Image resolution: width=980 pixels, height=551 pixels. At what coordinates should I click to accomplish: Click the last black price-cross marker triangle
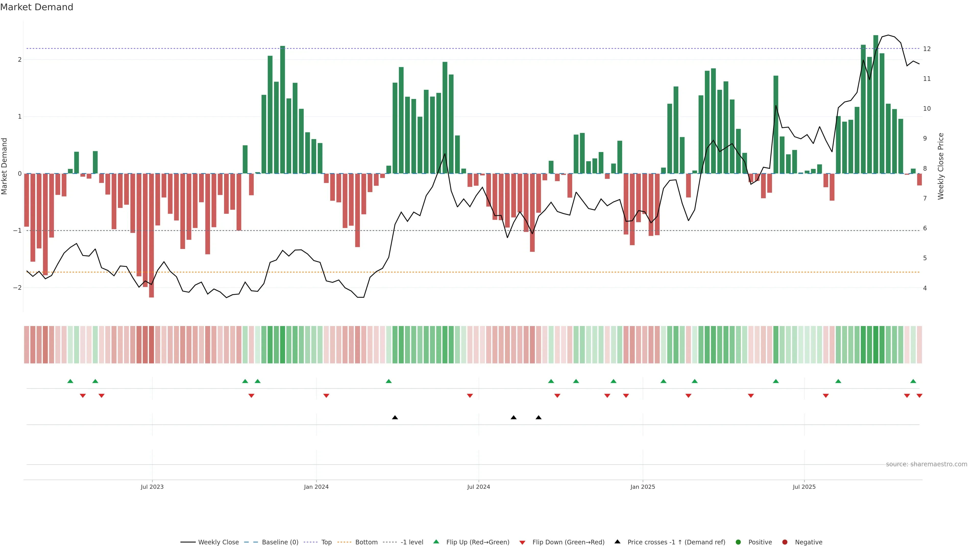pos(538,418)
